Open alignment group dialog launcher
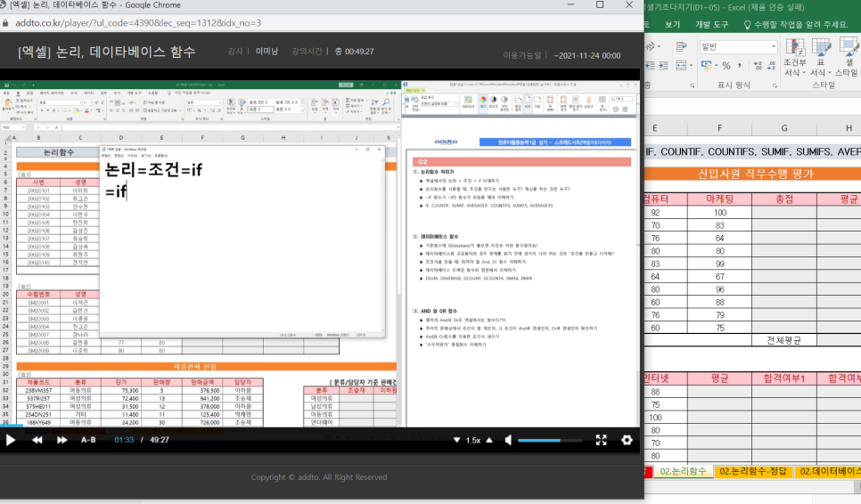 (x=692, y=85)
